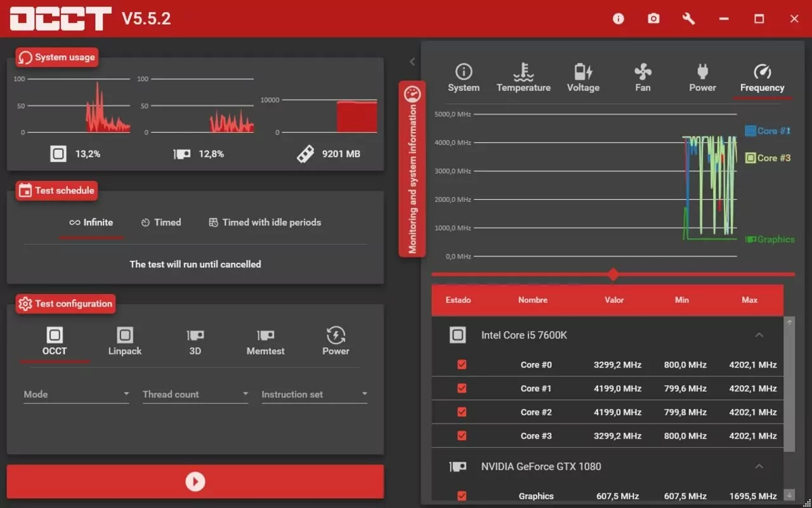The width and height of the screenshot is (812, 508).
Task: Show the Fan speed monitoring view
Action: coord(643,78)
